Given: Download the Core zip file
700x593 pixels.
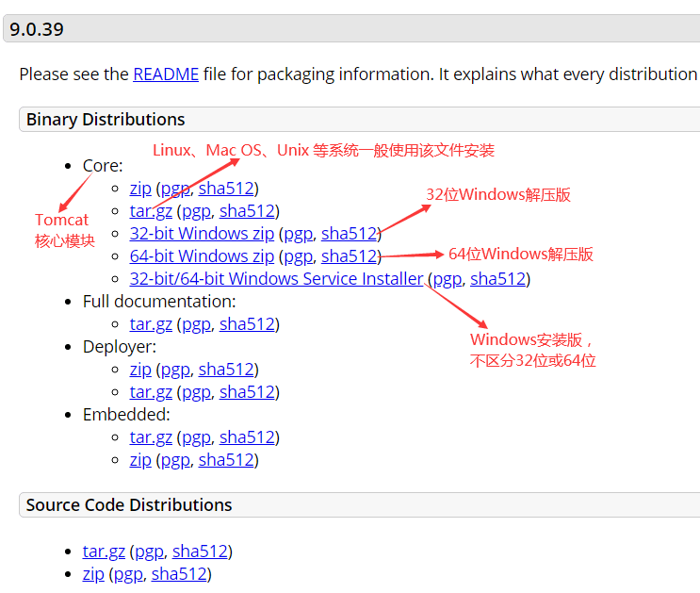Looking at the screenshot, I should (140, 189).
